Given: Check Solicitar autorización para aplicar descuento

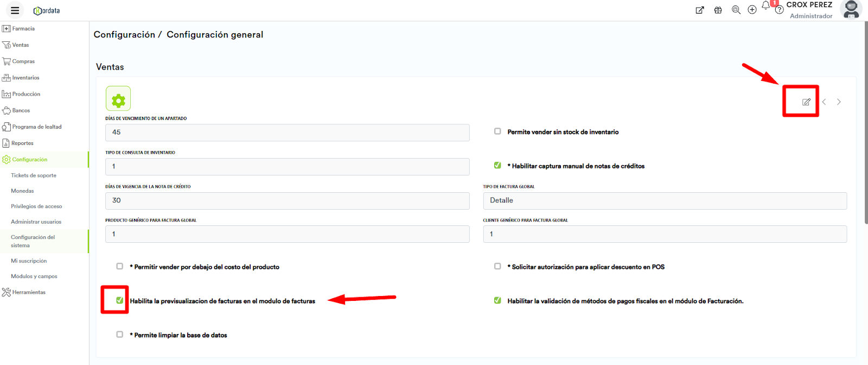Looking at the screenshot, I should click(497, 266).
